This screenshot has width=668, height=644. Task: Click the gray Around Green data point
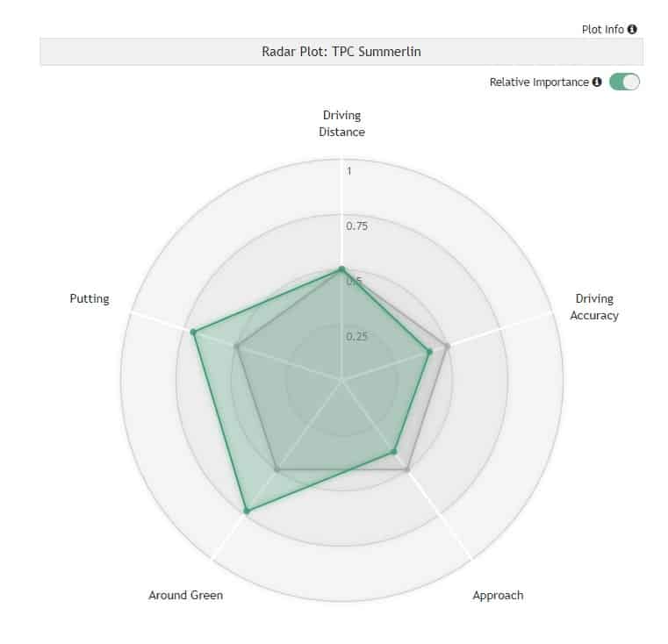point(277,469)
